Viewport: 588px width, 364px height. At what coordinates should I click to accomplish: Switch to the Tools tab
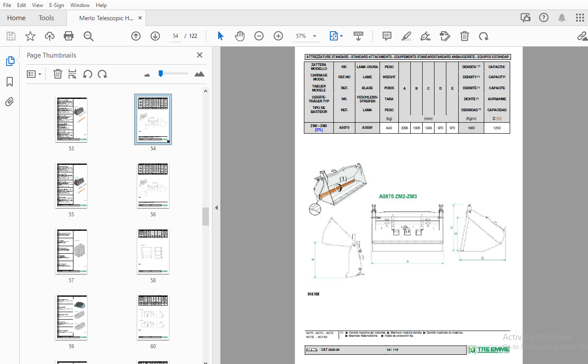(x=46, y=18)
